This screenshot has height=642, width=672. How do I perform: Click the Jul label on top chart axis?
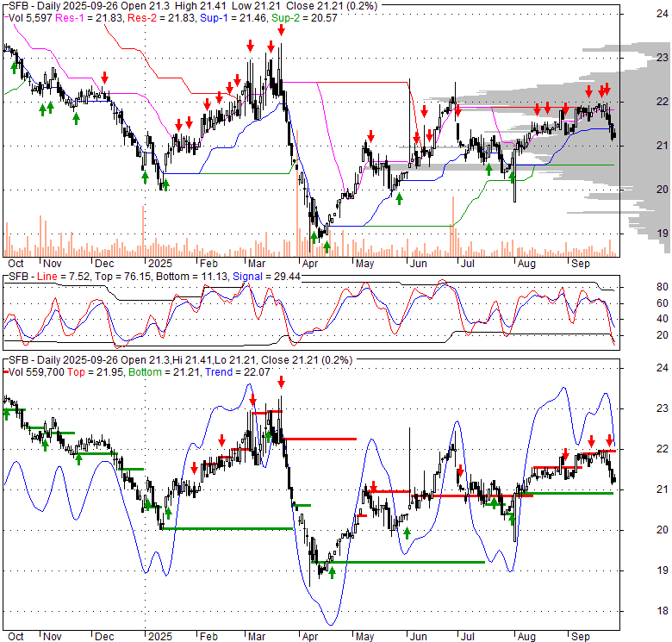(x=467, y=264)
